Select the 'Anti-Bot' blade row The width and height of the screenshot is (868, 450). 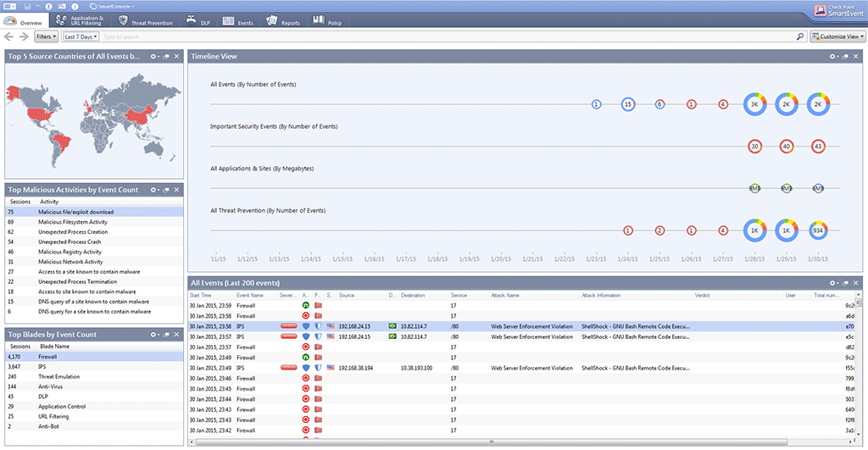click(x=94, y=427)
